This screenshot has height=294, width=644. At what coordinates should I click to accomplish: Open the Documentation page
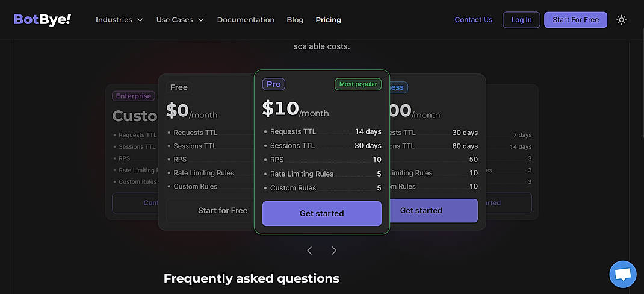click(246, 20)
